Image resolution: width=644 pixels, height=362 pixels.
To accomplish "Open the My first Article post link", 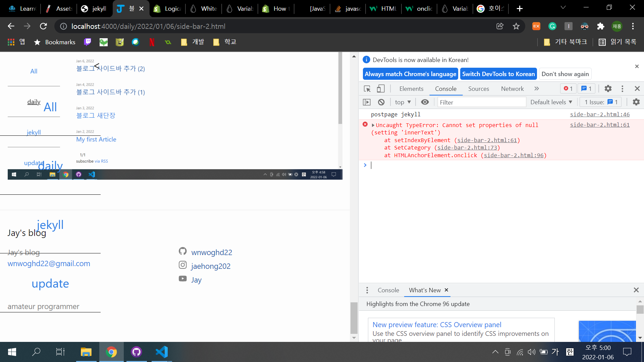I will click(x=96, y=139).
